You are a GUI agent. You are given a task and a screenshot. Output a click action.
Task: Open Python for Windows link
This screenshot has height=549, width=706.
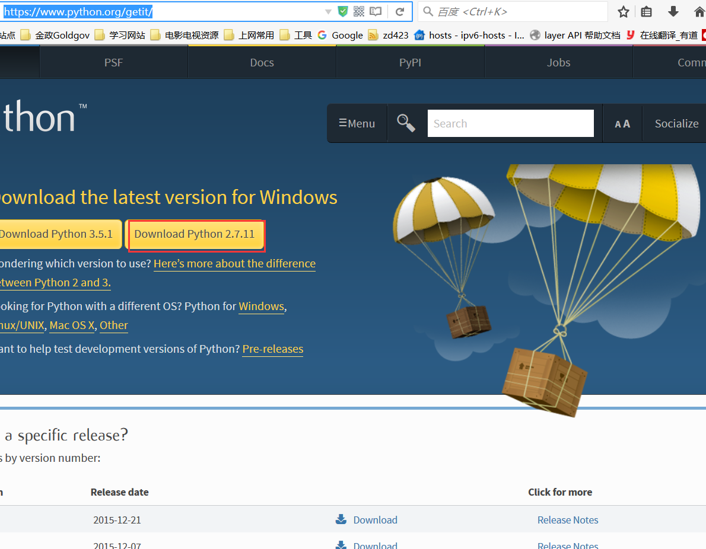coord(262,306)
